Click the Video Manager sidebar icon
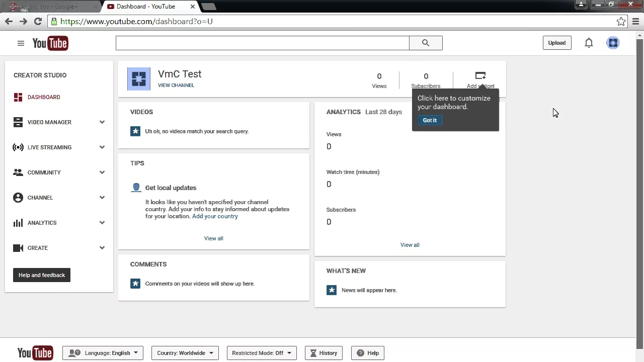Image resolution: width=644 pixels, height=362 pixels. 18,122
